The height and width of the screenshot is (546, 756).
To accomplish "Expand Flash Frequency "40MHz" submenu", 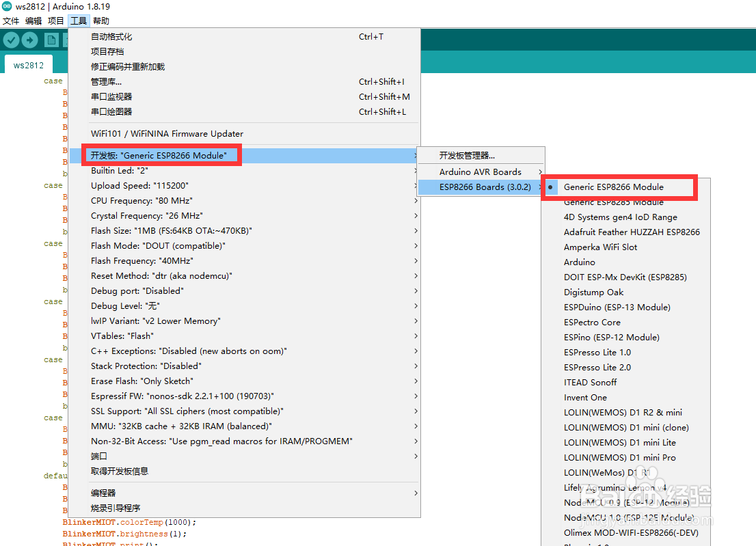I will 245,261.
